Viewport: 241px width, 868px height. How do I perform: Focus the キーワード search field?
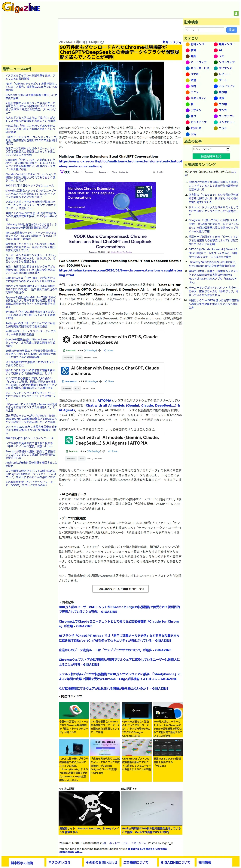point(204,30)
